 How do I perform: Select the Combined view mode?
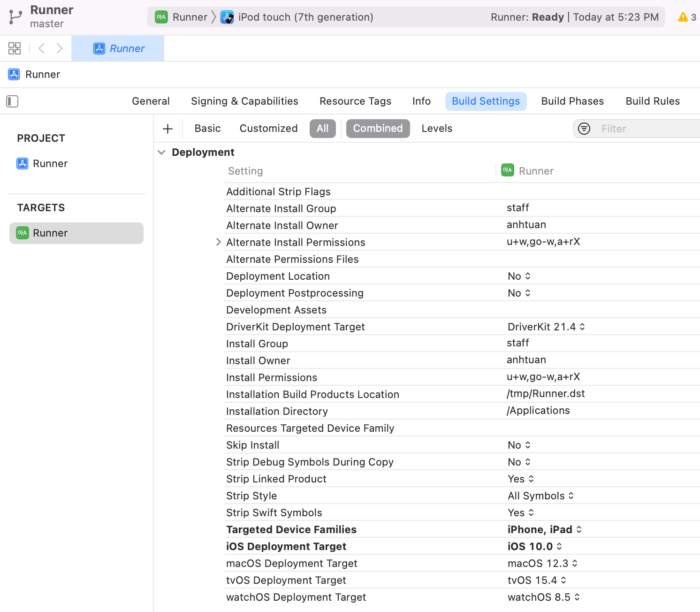click(x=378, y=129)
